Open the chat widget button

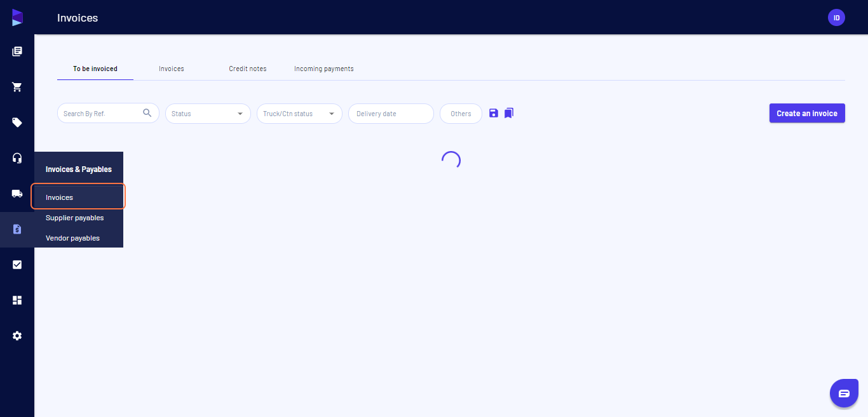point(844,394)
